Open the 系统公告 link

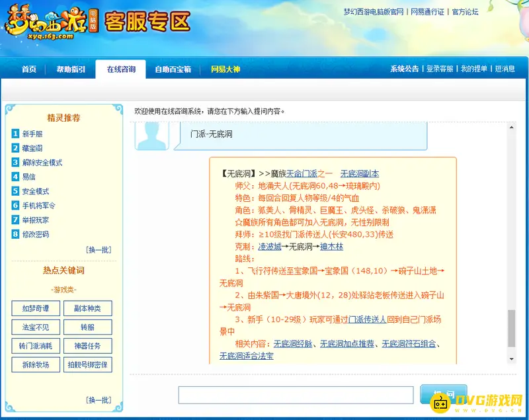tap(404, 69)
